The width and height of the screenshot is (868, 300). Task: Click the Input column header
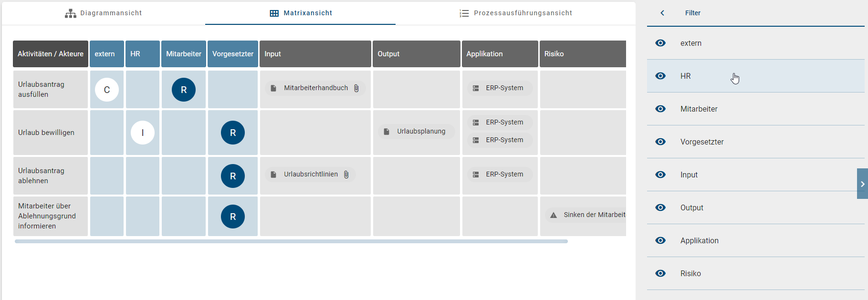click(315, 54)
